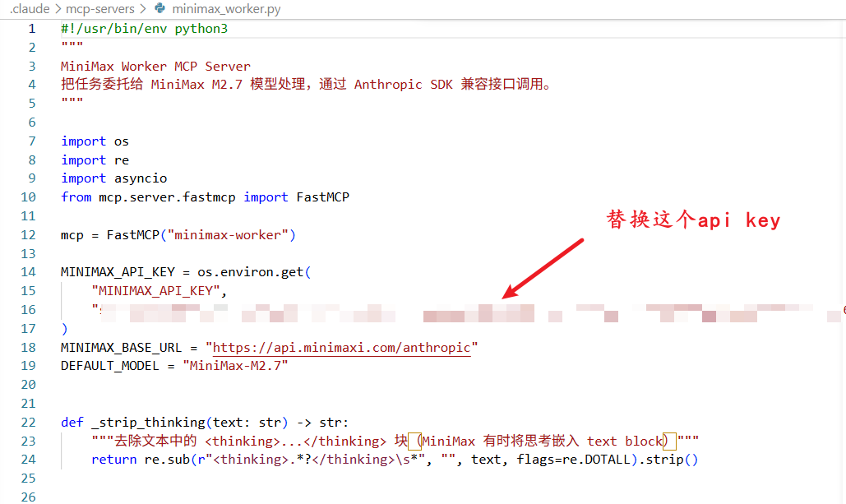The height and width of the screenshot is (504, 846).
Task: Click 'import os' statement
Action: tap(95, 141)
